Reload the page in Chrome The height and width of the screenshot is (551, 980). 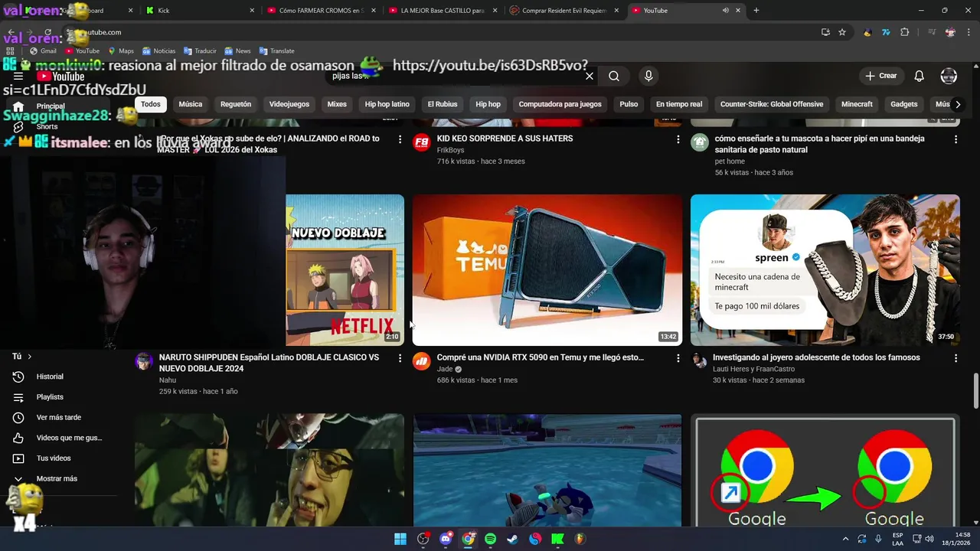48,32
